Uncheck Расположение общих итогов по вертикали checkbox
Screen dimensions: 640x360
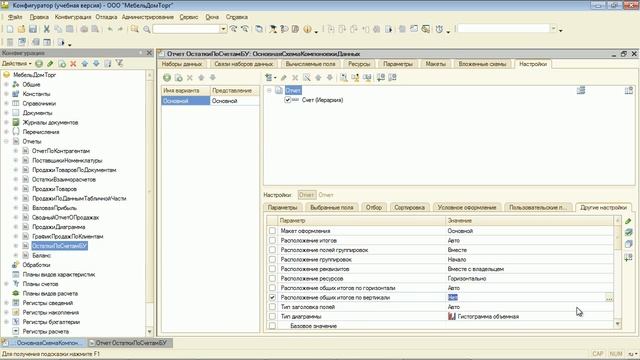[x=272, y=298]
